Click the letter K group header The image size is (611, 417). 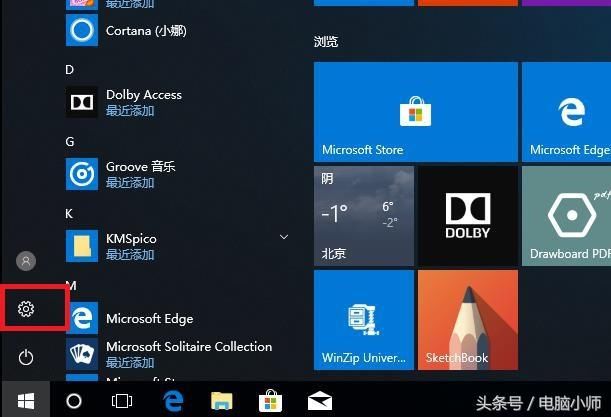(69, 214)
